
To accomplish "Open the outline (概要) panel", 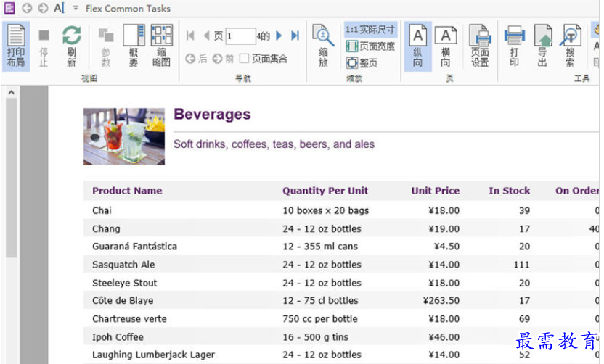I will coord(134,46).
